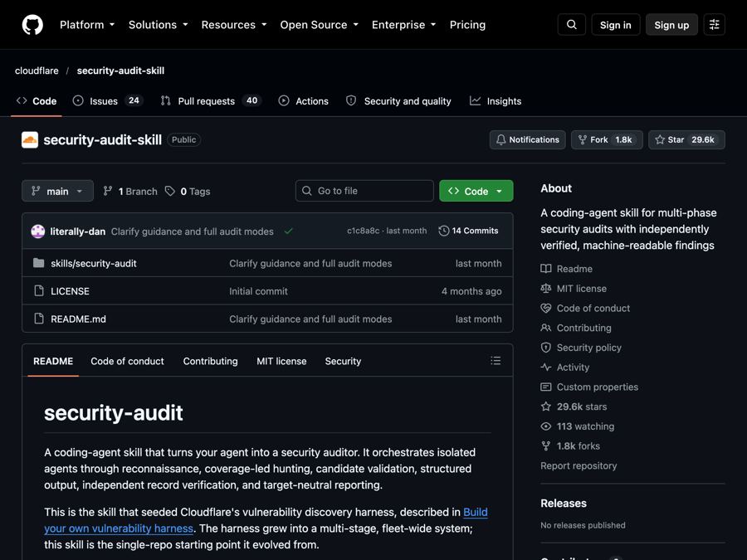Click the Sign up button
This screenshot has height=560, width=747.
[x=671, y=25]
